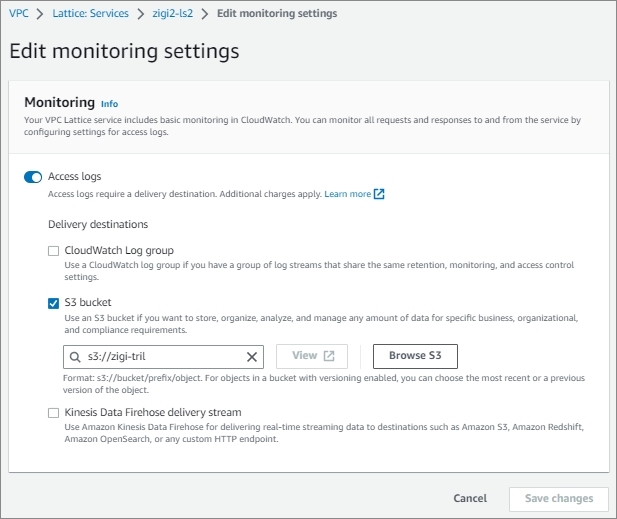
Task: Open the VPC breadcrumb link
Action: (x=18, y=13)
